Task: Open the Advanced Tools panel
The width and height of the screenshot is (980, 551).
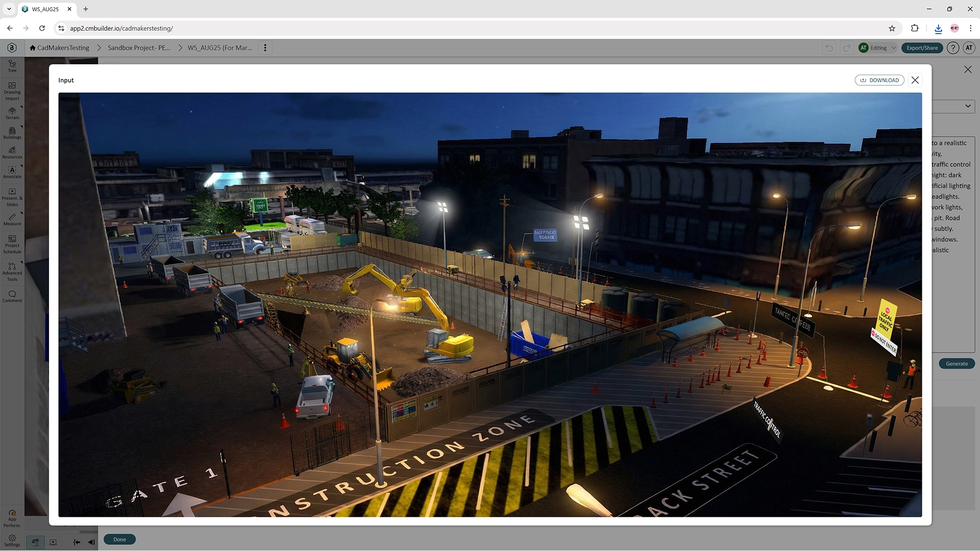Action: [12, 271]
